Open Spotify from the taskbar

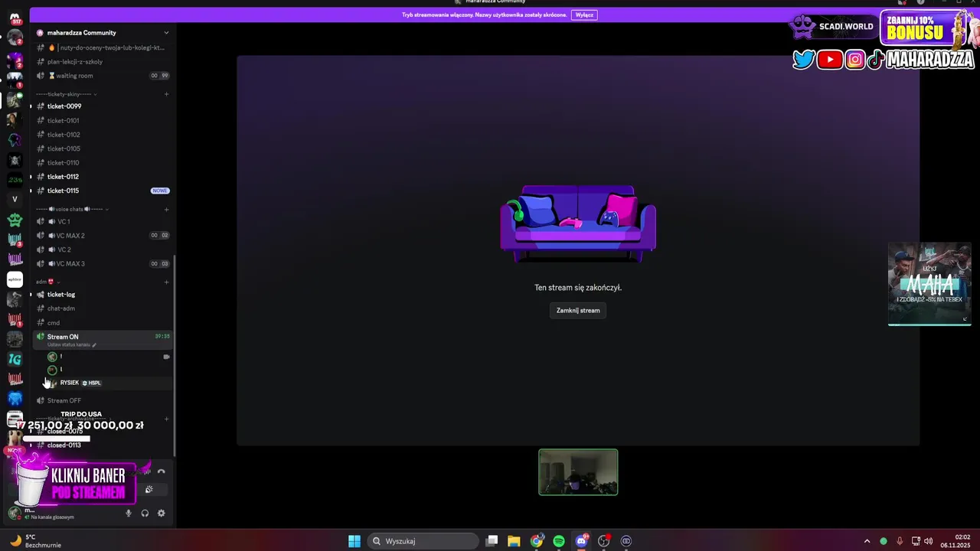tap(559, 541)
